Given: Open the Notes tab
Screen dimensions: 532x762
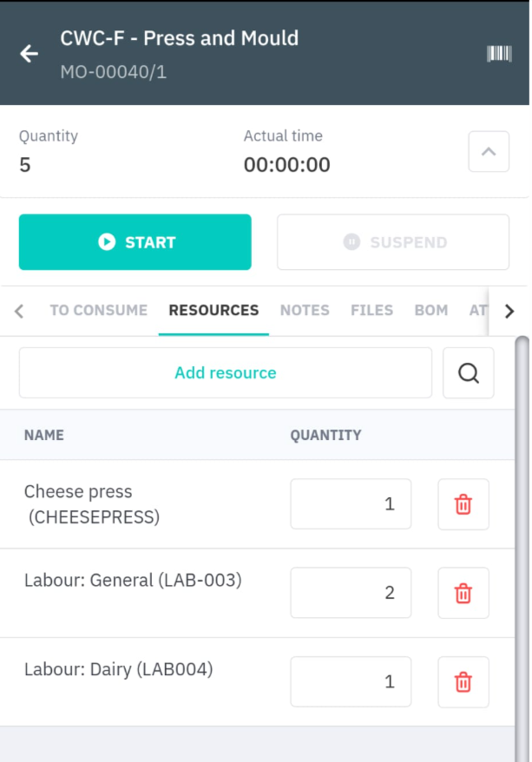Looking at the screenshot, I should coord(305,310).
